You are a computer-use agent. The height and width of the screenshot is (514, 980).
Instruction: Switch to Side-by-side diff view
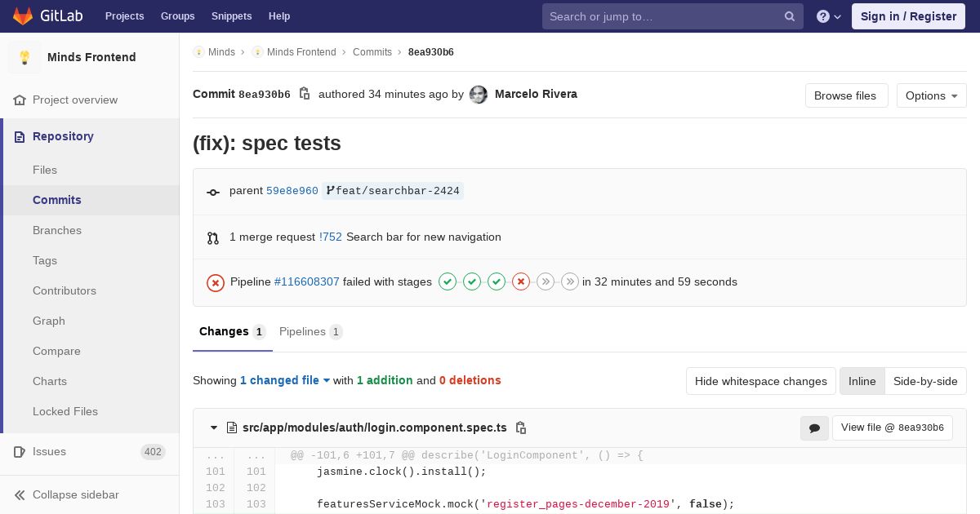click(925, 381)
